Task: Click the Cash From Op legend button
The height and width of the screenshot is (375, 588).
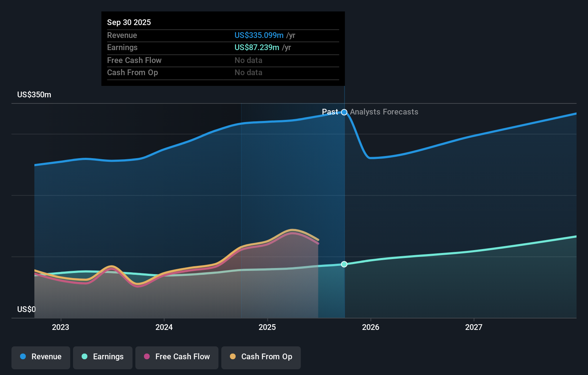Action: (261, 357)
